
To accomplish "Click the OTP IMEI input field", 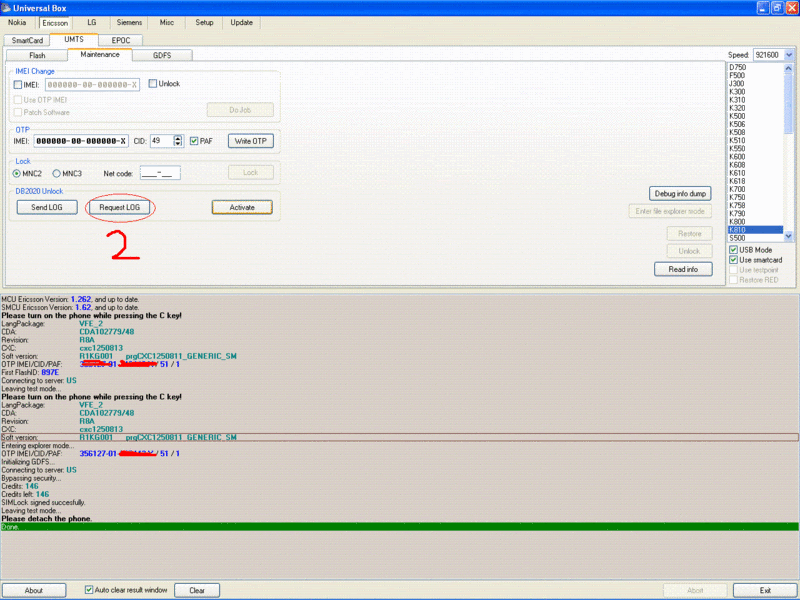I will [x=81, y=141].
